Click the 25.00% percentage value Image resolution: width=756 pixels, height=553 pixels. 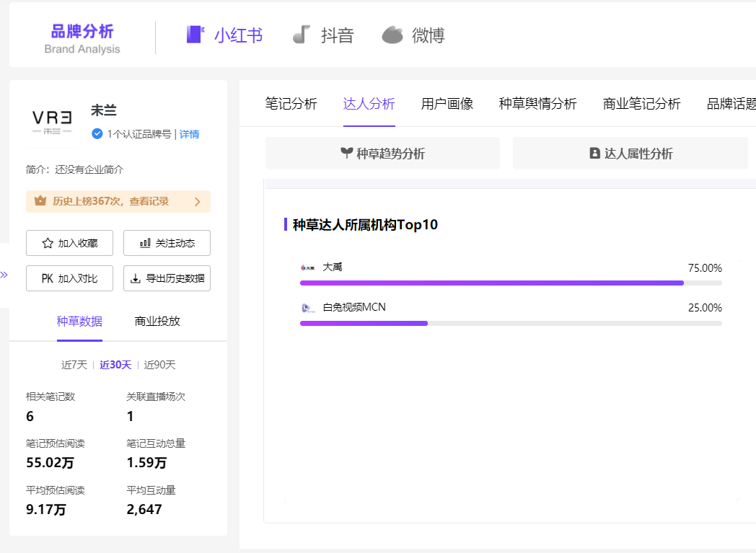click(x=705, y=308)
